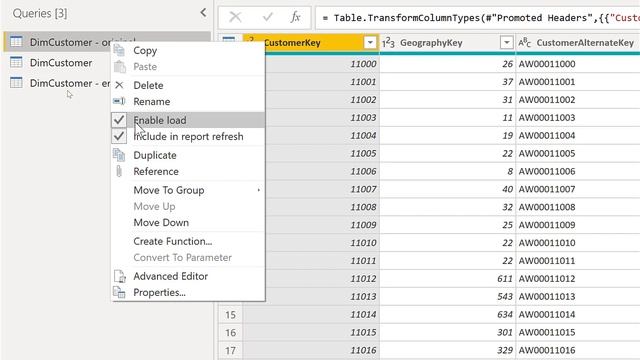Select Move To Group menu entry
The image size is (640, 360).
point(169,190)
